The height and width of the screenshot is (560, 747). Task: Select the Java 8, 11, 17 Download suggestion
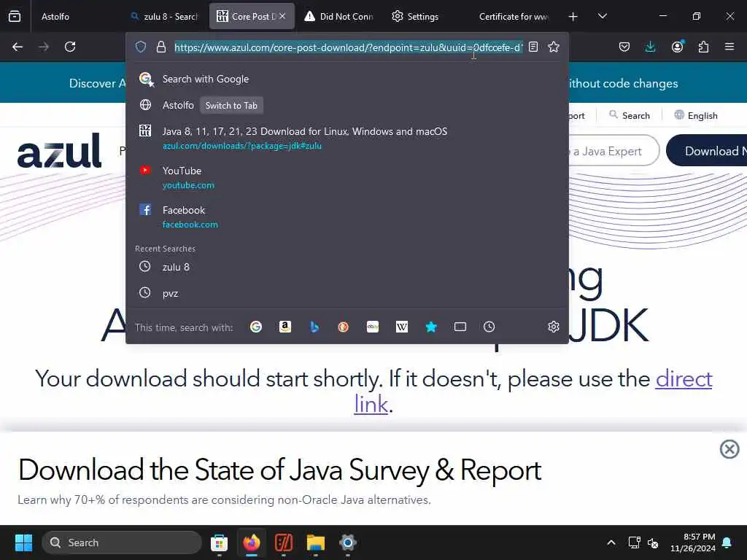(347, 138)
